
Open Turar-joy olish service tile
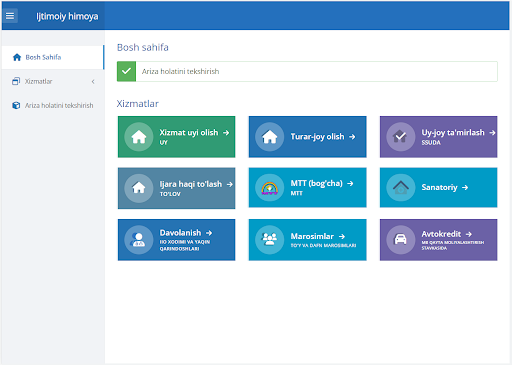pyautogui.click(x=307, y=137)
